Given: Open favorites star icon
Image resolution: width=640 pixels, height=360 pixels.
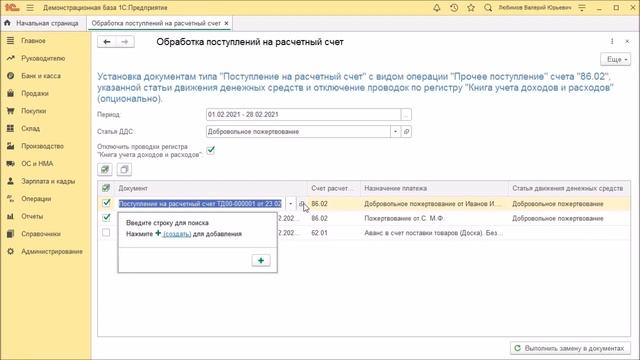Looking at the screenshot, I should (x=471, y=8).
